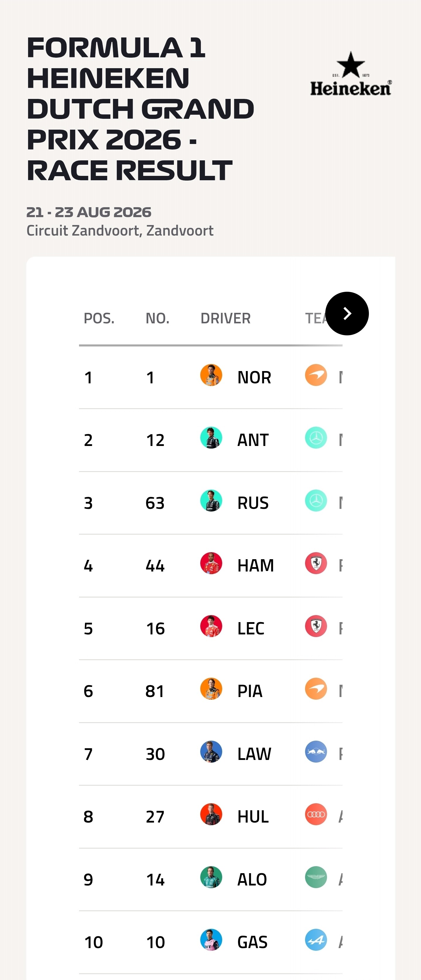
Task: Select the ANT driver name link
Action: [x=253, y=440]
